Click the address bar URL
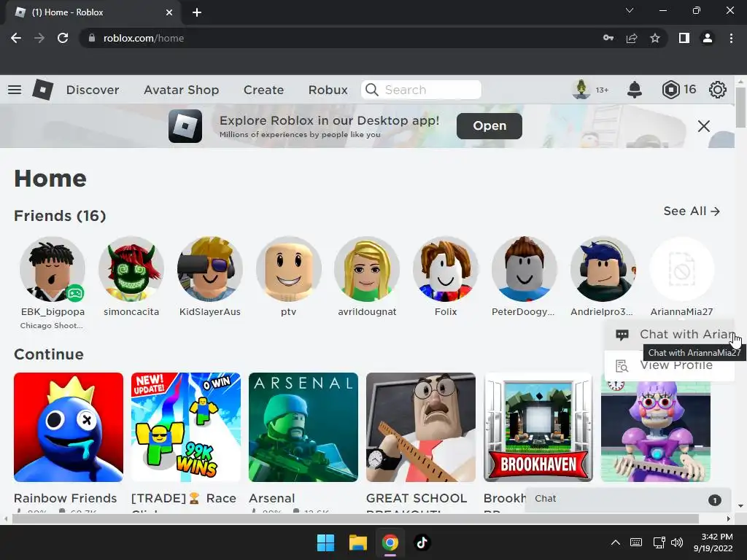The image size is (747, 560). click(144, 38)
